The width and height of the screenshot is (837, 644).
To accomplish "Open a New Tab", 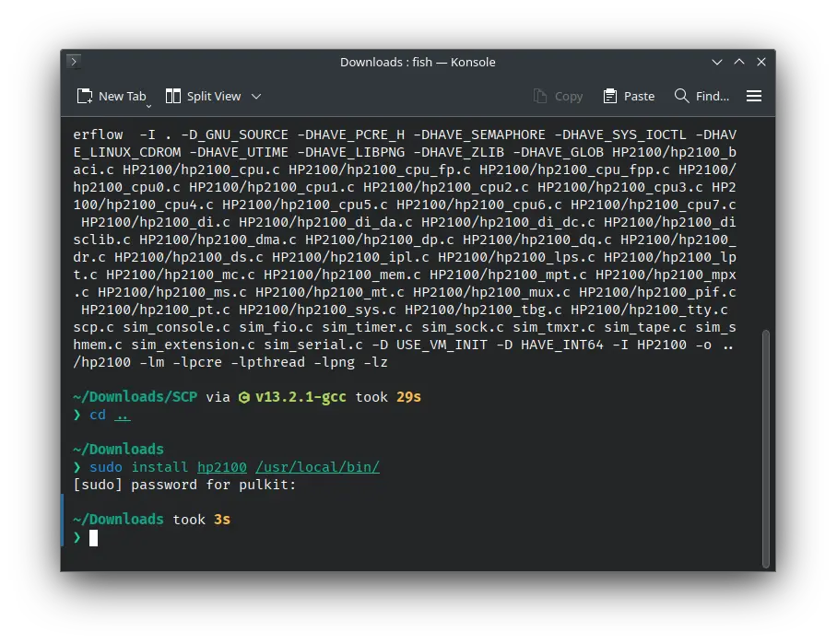I will tap(112, 96).
